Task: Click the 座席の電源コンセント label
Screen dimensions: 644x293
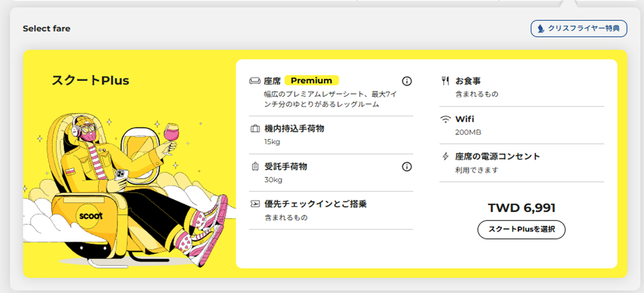Action: pos(497,156)
